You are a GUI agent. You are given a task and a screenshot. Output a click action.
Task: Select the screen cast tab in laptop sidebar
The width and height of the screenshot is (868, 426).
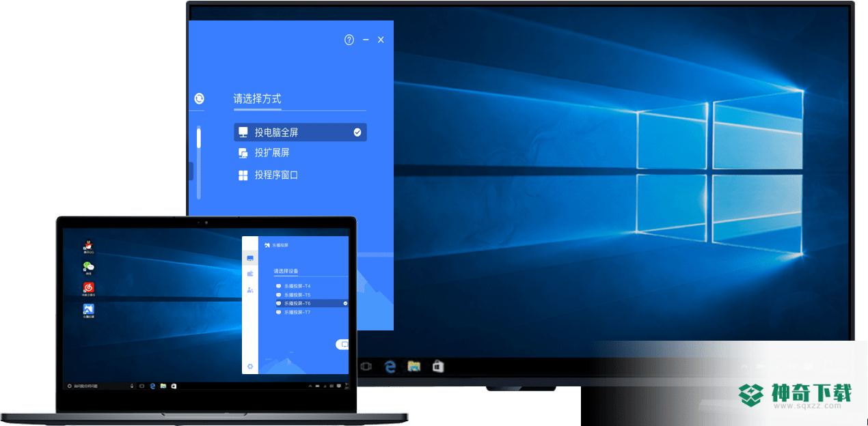click(x=250, y=258)
